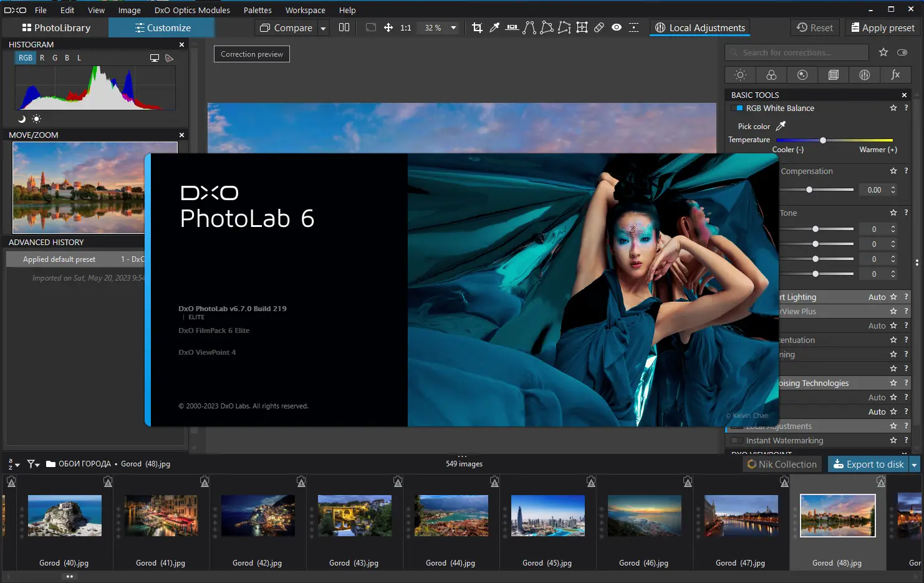Switch to Customize tab

tap(162, 27)
